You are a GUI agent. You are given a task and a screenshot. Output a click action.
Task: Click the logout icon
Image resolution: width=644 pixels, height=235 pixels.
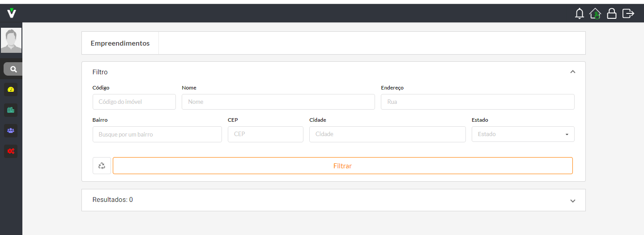[x=628, y=13]
